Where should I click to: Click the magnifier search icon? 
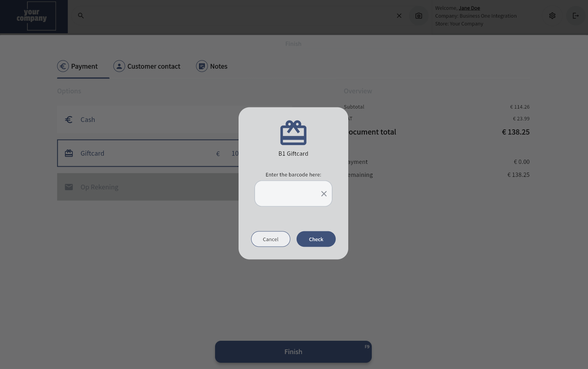point(81,16)
